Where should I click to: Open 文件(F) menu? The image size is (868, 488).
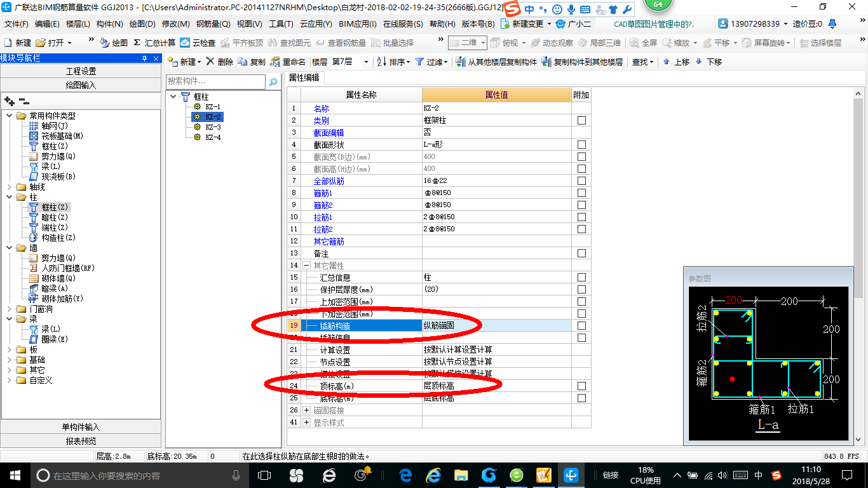click(17, 24)
